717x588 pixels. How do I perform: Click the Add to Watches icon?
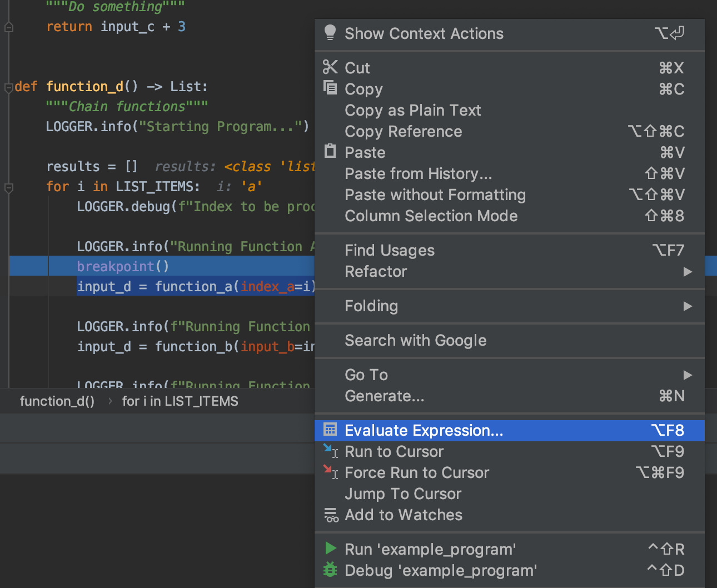(331, 515)
